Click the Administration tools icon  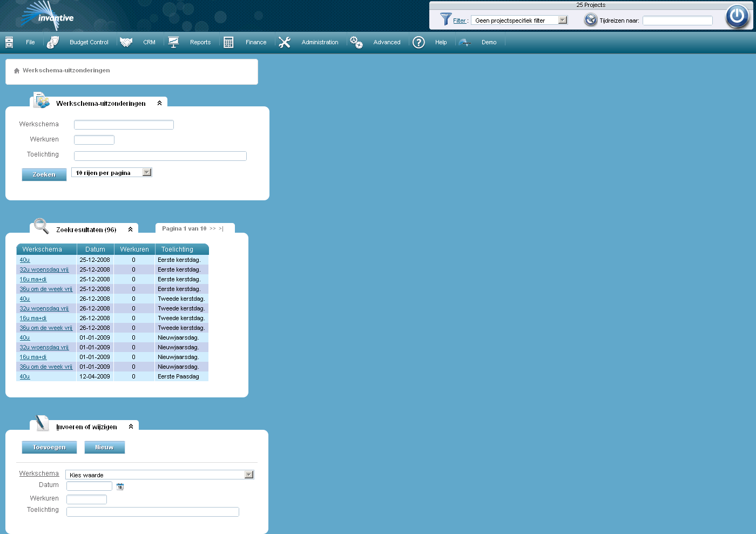[285, 42]
